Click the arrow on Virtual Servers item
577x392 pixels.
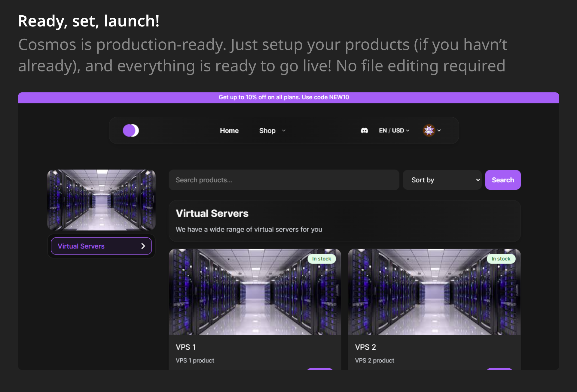(x=143, y=246)
